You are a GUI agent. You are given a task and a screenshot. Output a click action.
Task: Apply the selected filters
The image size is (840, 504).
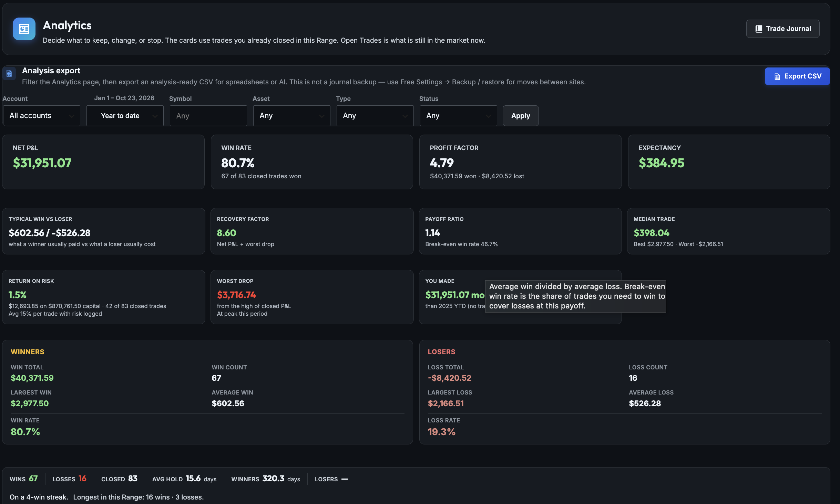(x=521, y=116)
